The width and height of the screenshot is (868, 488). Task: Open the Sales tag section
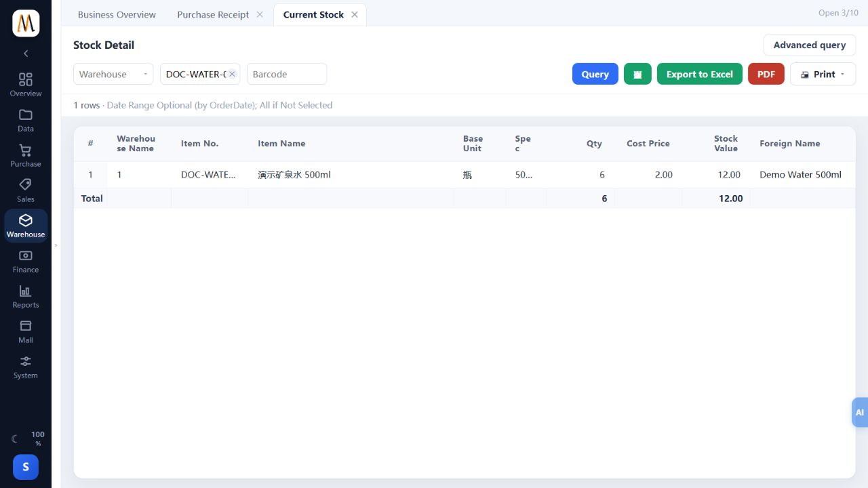(26, 190)
